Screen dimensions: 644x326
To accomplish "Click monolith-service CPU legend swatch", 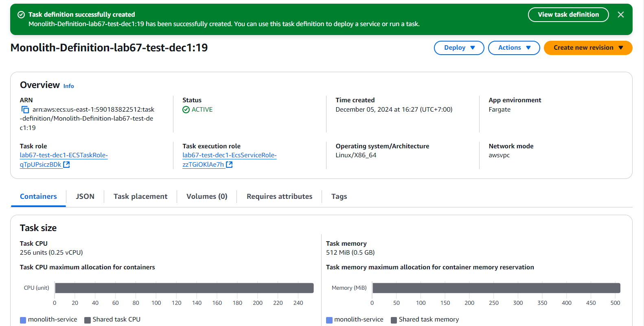I will (23, 320).
